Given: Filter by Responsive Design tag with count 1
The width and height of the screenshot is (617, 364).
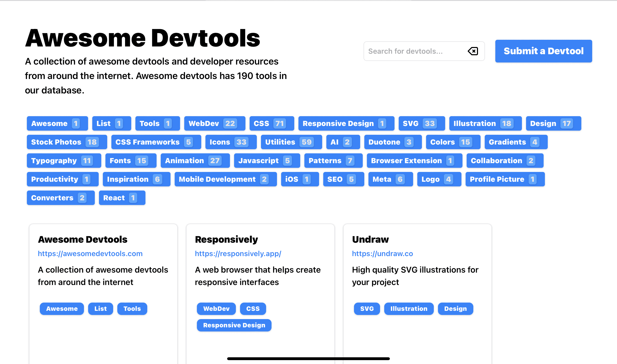Looking at the screenshot, I should click(346, 123).
